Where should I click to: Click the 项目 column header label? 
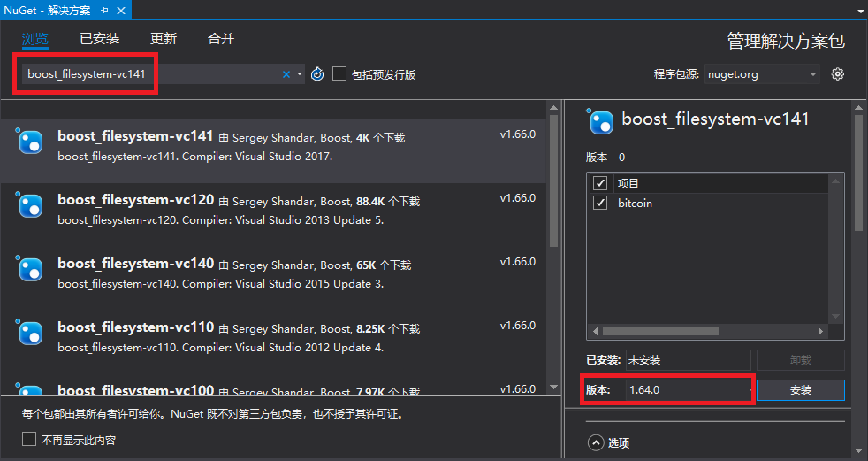point(628,183)
